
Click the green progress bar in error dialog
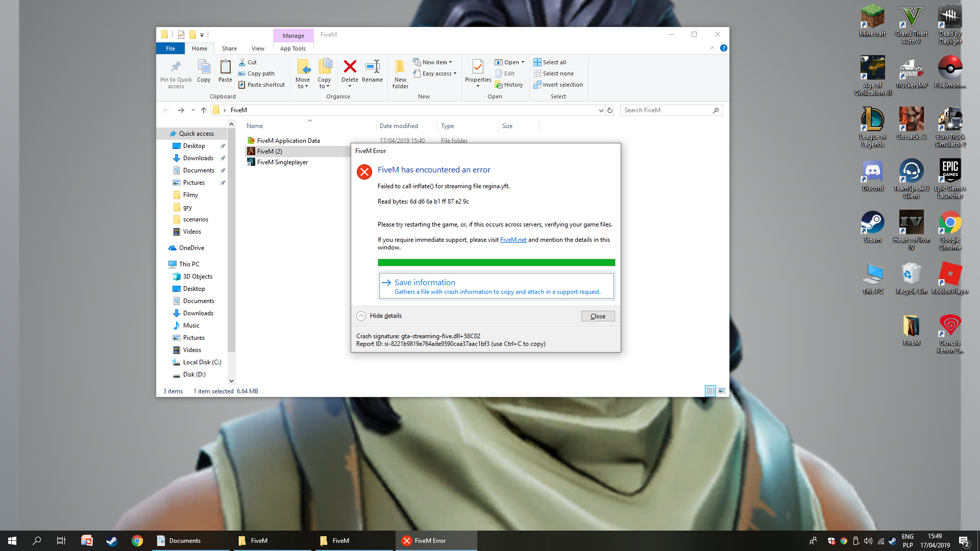point(496,263)
